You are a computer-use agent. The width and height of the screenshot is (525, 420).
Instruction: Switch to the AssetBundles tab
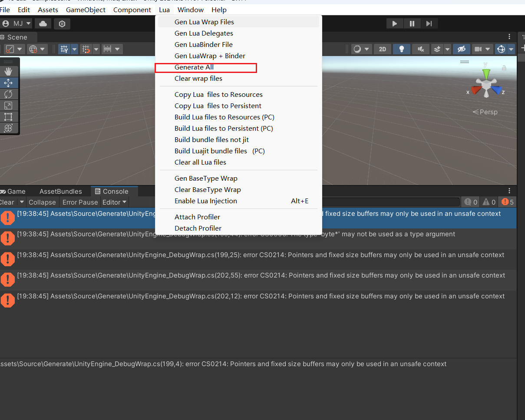tap(60, 191)
